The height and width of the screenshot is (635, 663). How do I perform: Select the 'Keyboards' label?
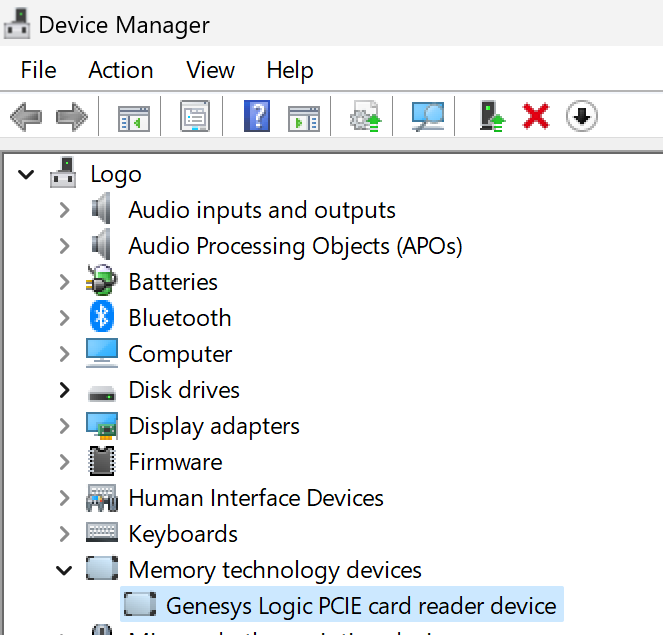pos(183,534)
